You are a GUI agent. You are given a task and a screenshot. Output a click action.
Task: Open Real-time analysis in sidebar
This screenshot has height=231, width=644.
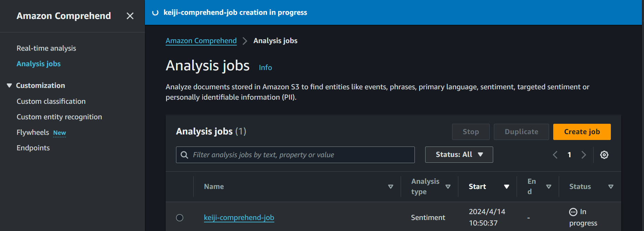(x=46, y=48)
